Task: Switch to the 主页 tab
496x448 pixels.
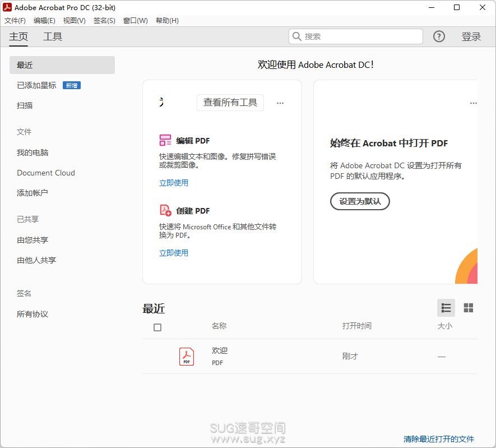Action: coord(18,36)
